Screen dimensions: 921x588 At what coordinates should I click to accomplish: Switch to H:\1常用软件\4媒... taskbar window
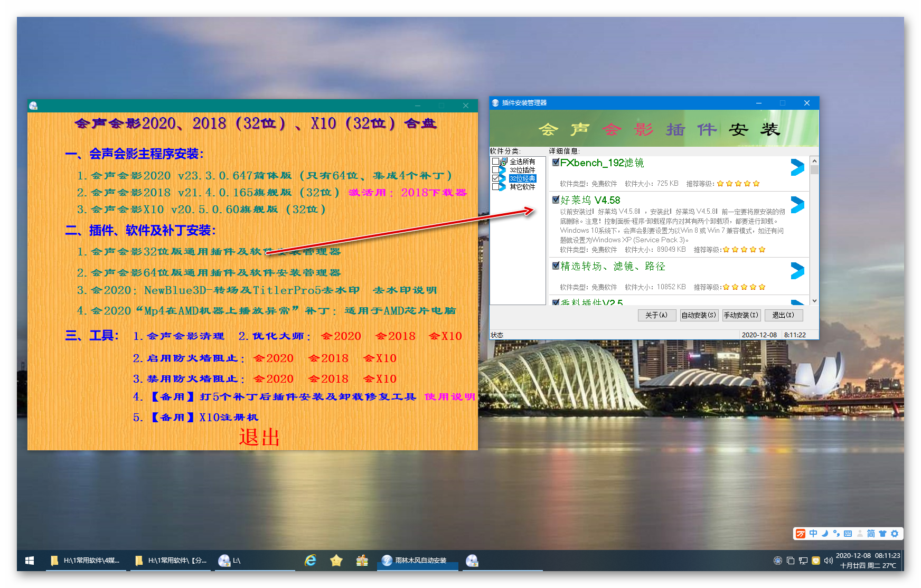pyautogui.click(x=86, y=561)
